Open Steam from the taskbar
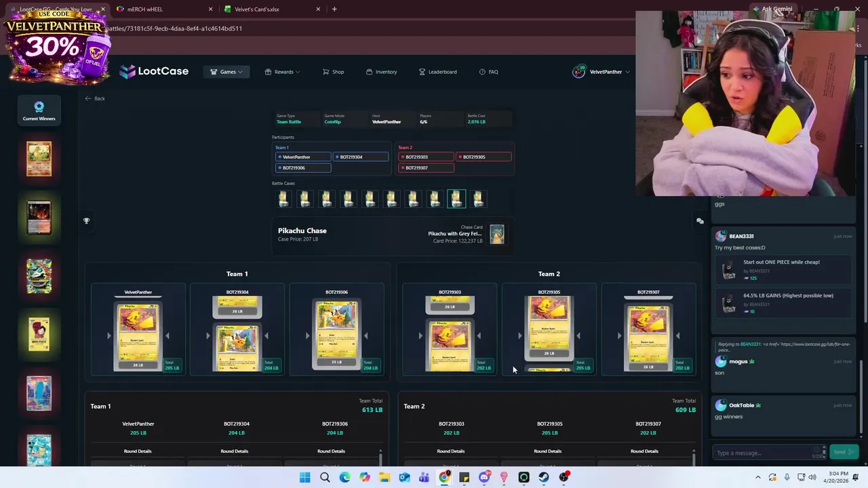This screenshot has width=868, height=488. (543, 477)
